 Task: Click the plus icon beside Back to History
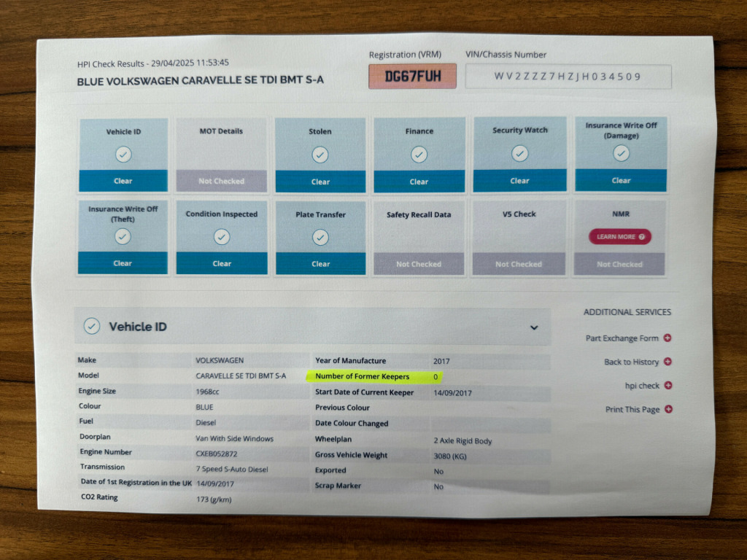click(x=668, y=362)
